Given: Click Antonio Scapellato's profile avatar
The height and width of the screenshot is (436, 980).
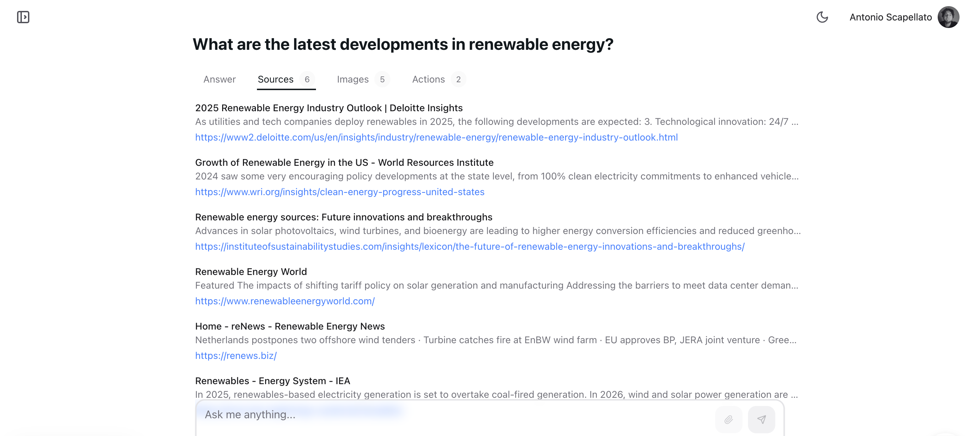Looking at the screenshot, I should (948, 17).
